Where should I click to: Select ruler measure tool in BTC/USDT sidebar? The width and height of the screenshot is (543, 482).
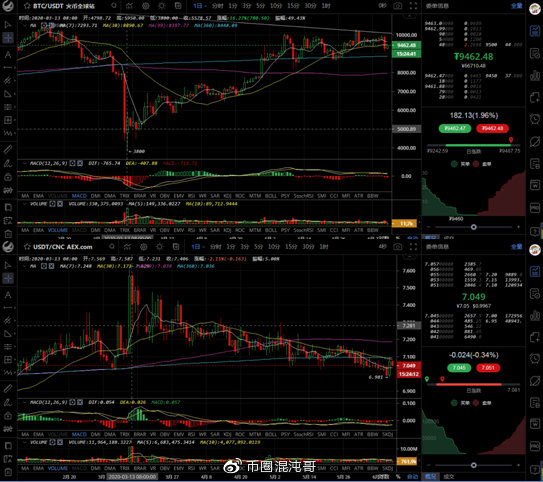click(8, 150)
